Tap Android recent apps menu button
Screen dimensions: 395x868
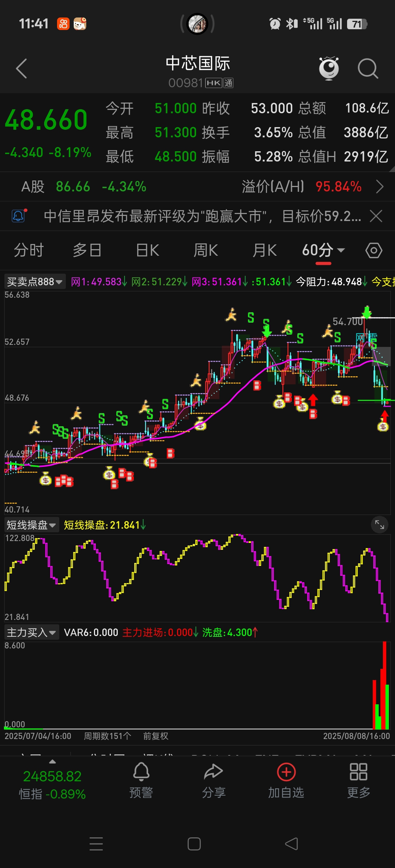tap(96, 844)
